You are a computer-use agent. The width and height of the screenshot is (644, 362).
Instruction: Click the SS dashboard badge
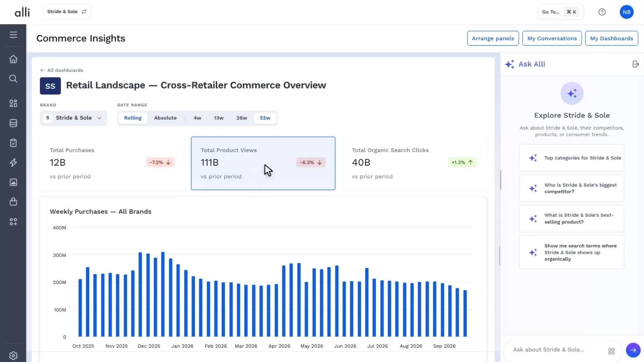(50, 86)
